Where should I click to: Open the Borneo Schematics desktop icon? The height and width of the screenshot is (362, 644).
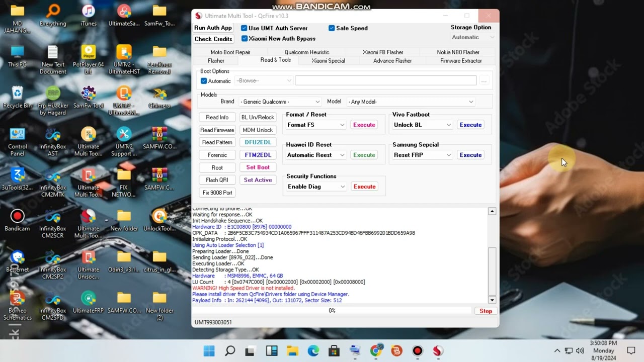pos(17,306)
